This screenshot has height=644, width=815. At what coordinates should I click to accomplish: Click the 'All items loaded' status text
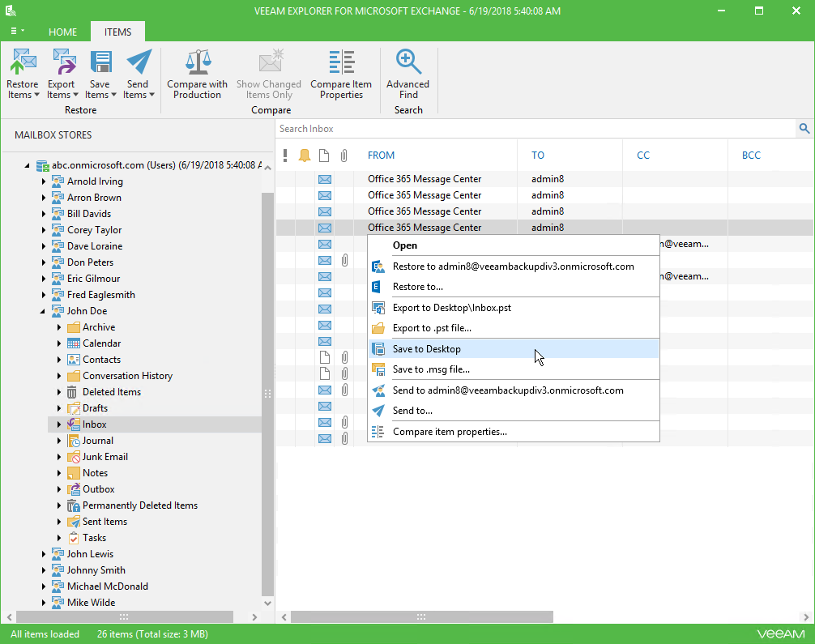coord(45,634)
